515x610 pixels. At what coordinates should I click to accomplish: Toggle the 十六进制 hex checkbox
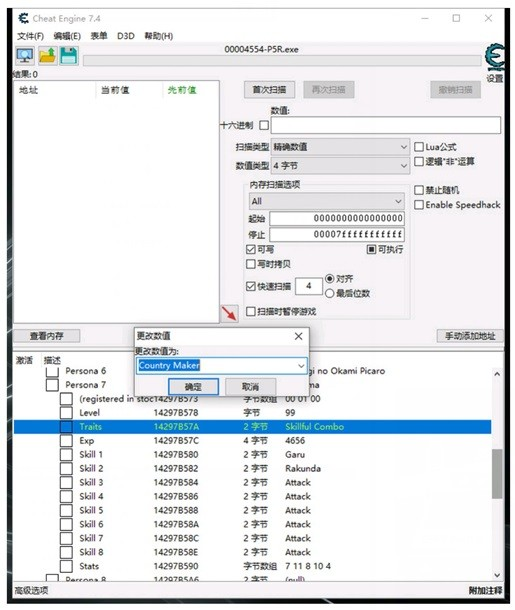264,125
